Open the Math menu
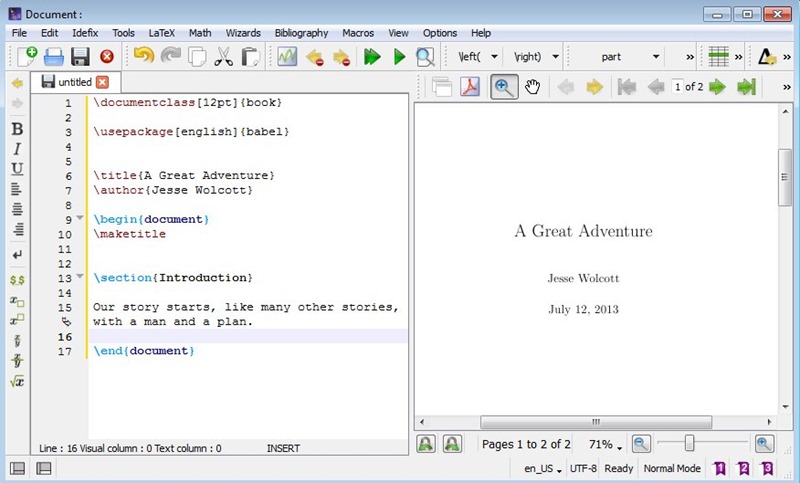Viewport: 800px width, 483px height. [200, 33]
